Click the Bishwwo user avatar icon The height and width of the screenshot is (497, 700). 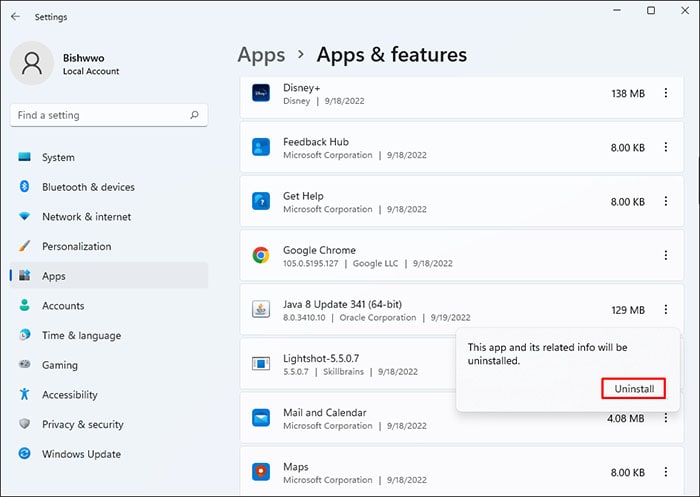pyautogui.click(x=32, y=63)
